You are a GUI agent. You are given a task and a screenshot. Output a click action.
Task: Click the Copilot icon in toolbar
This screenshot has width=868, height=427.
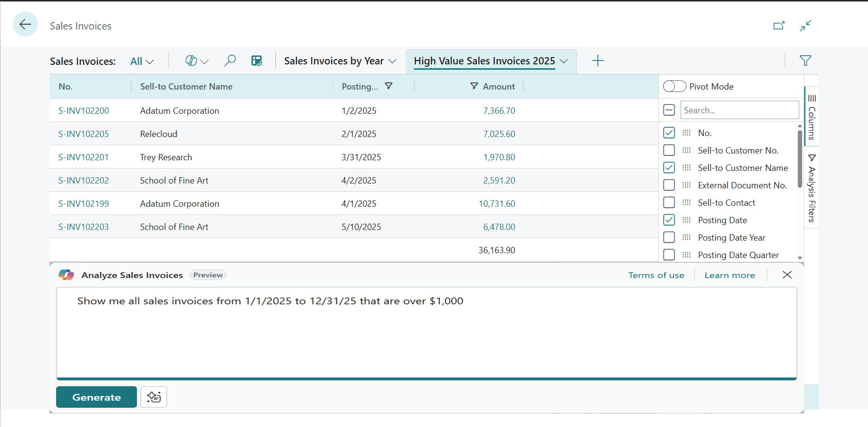coord(192,61)
